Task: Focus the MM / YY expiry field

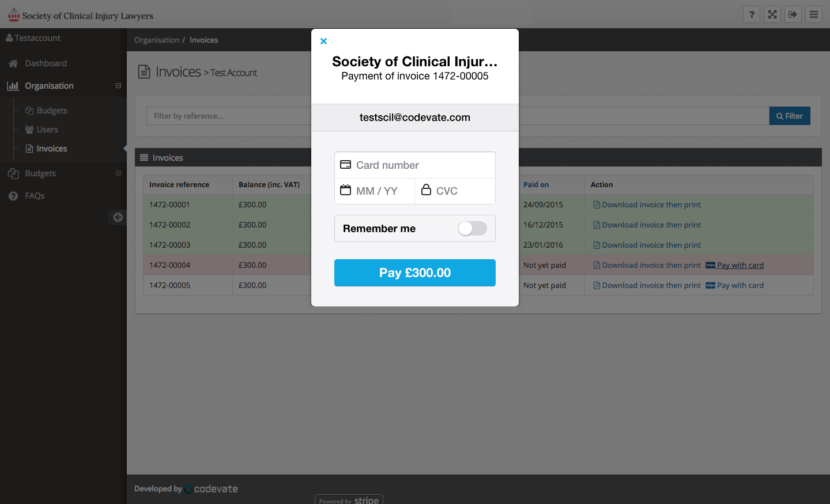Action: (375, 191)
